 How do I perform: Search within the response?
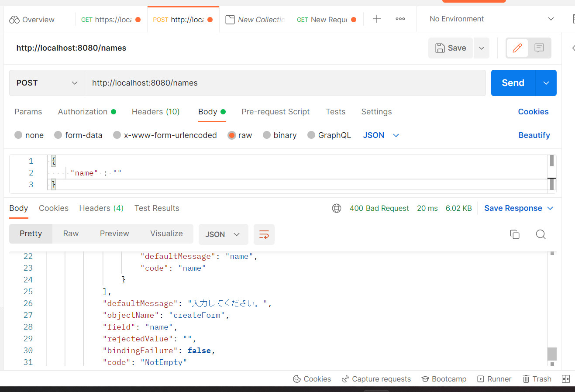541,234
